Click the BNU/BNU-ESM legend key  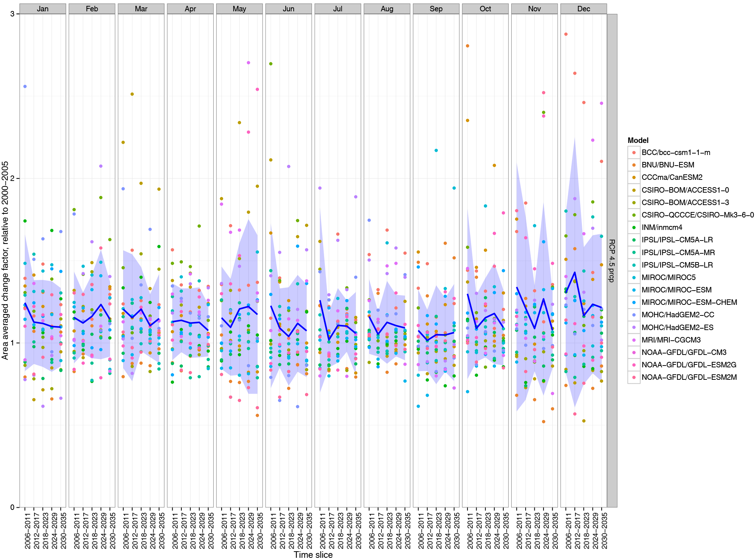pos(634,165)
